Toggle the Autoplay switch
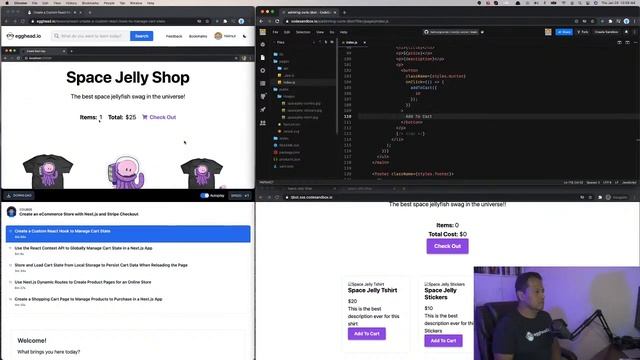This screenshot has width=640, height=360. (x=205, y=196)
